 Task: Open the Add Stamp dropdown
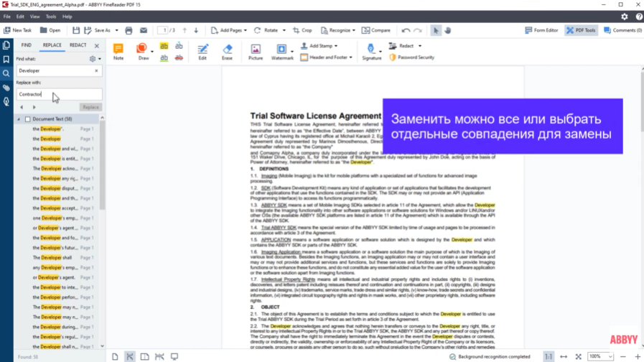319,46
